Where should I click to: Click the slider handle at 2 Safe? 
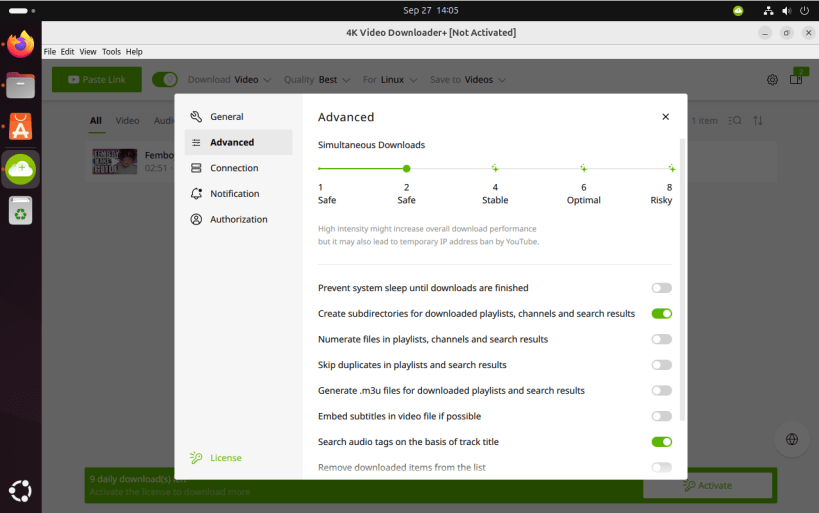(406, 168)
